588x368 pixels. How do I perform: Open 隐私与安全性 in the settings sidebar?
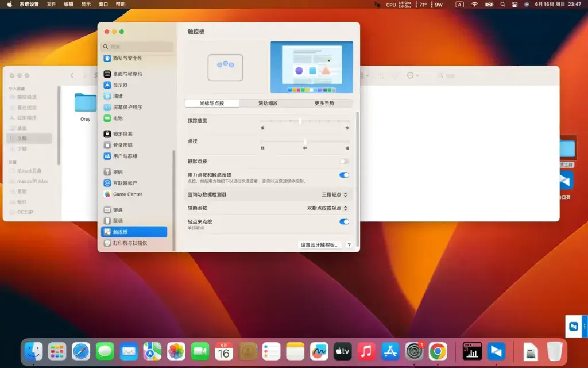(x=134, y=58)
